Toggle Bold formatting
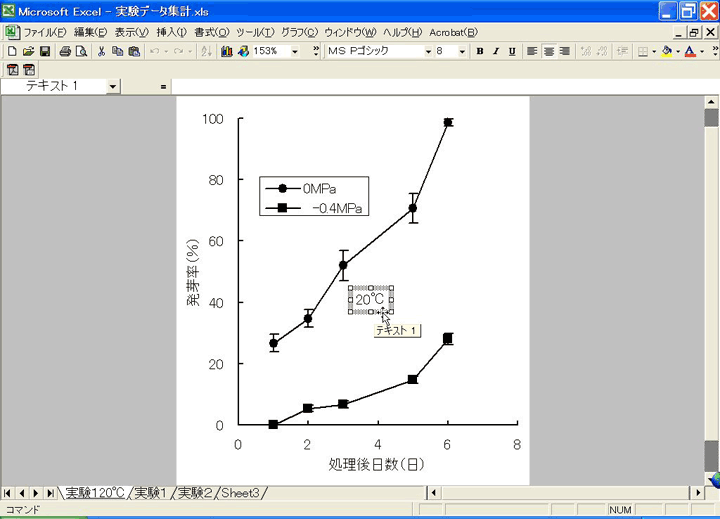The image size is (720, 519). pyautogui.click(x=480, y=51)
